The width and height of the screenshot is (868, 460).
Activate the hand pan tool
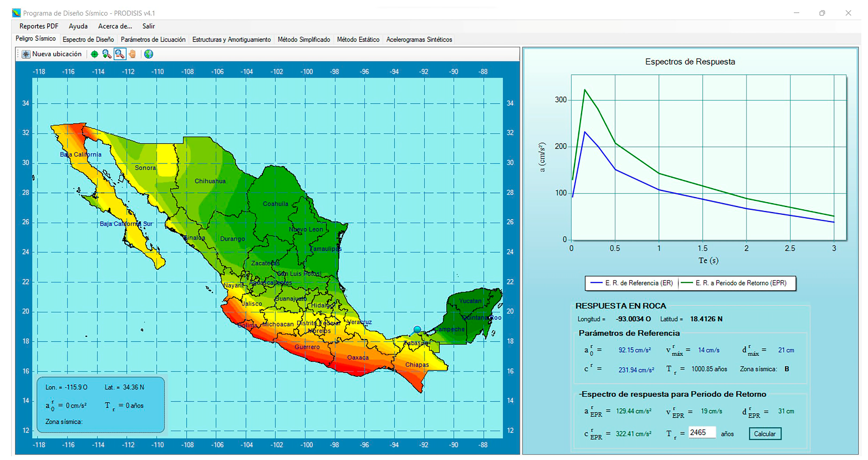coord(132,54)
